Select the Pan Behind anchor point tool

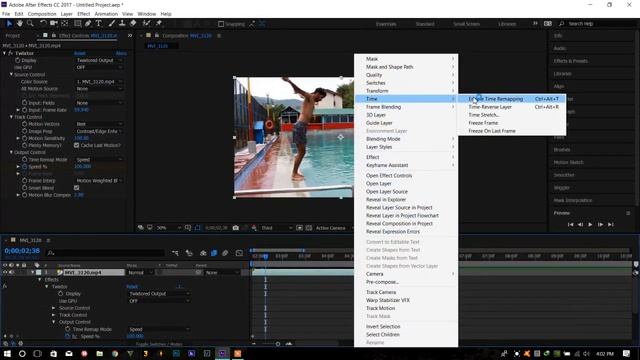64,24
